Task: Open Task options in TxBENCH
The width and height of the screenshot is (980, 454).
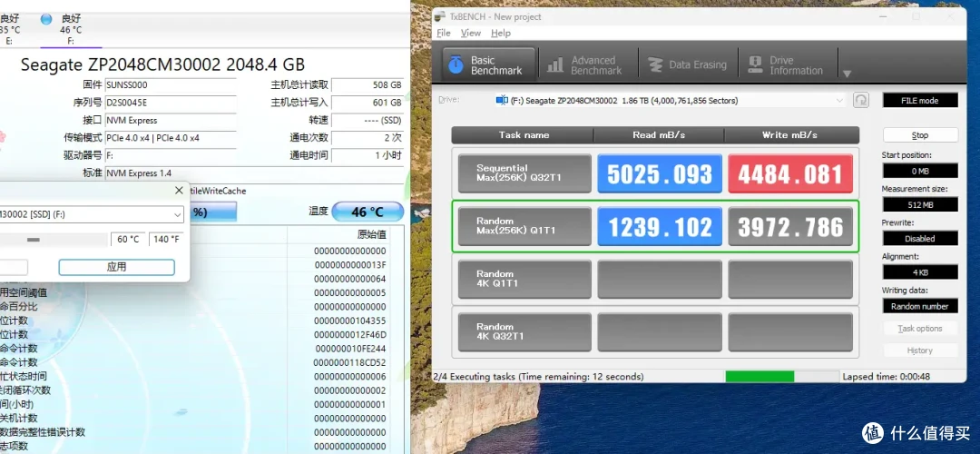Action: click(x=920, y=329)
